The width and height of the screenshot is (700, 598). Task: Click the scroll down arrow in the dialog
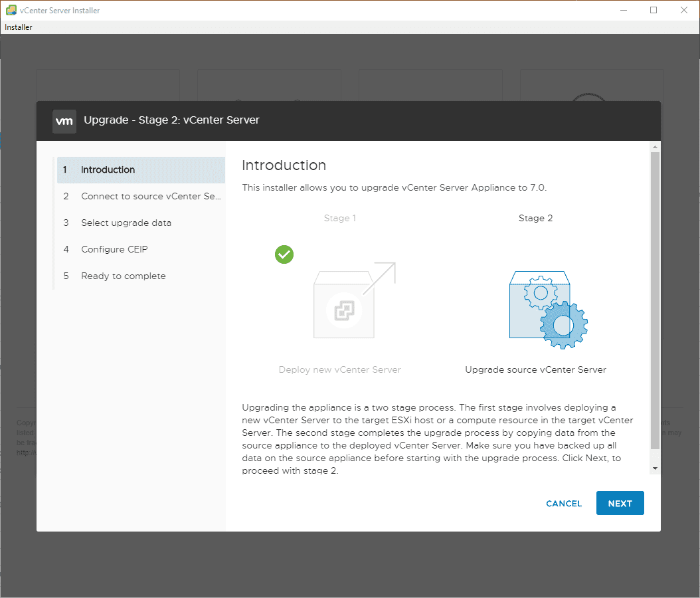656,468
